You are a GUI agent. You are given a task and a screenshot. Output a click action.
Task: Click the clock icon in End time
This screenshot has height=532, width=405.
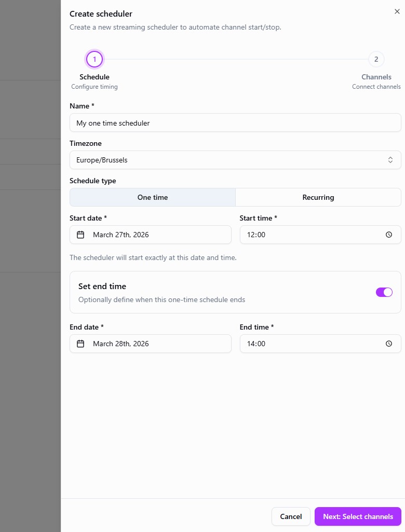(x=389, y=344)
